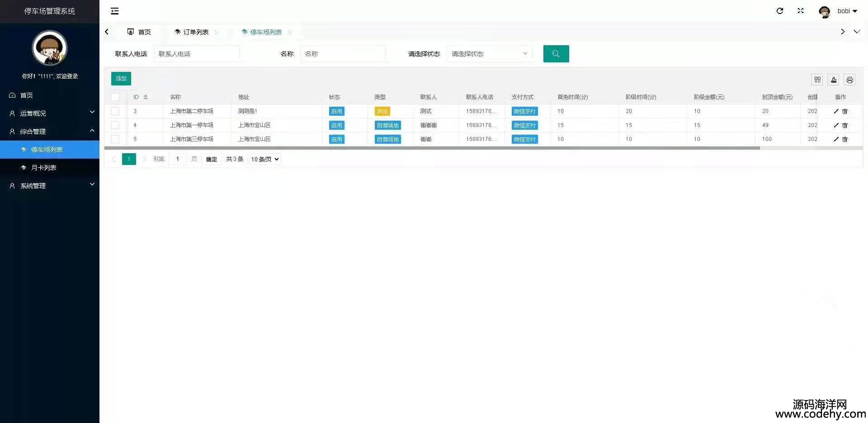This screenshot has height=423, width=868.
Task: Print the table with the printer icon
Action: 850,80
